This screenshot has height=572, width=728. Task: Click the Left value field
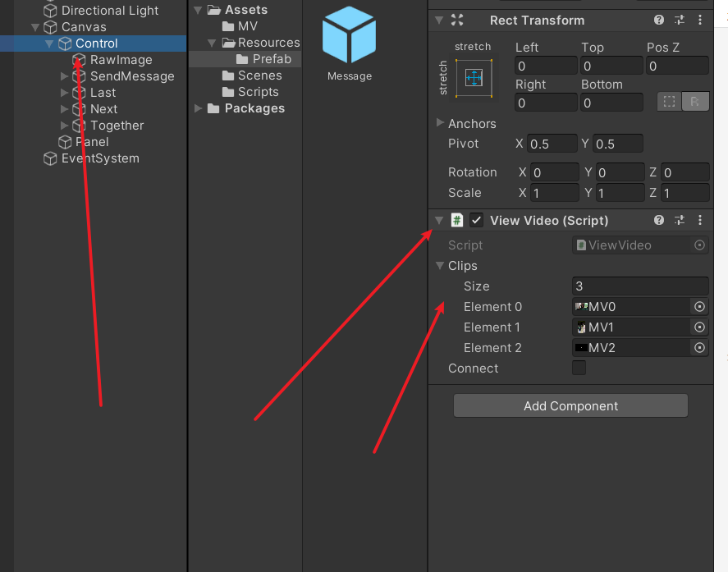pyautogui.click(x=546, y=66)
